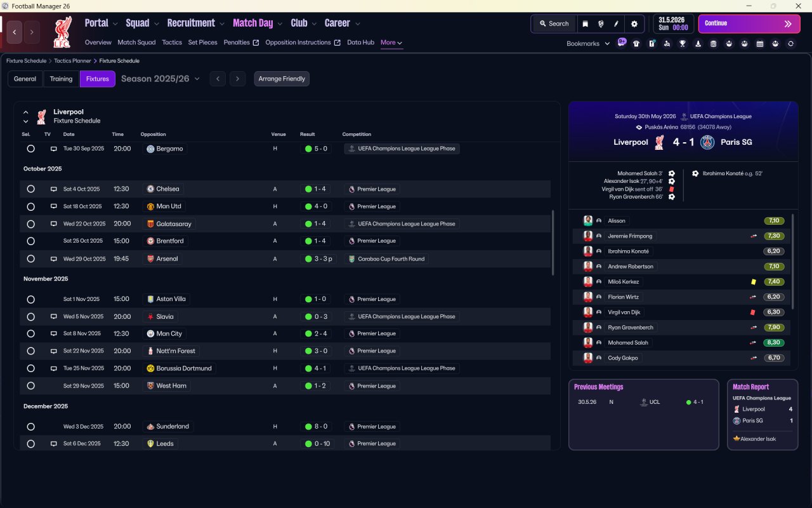Click the Arsenal club badge in fixtures
This screenshot has width=812, height=508.
tap(150, 259)
